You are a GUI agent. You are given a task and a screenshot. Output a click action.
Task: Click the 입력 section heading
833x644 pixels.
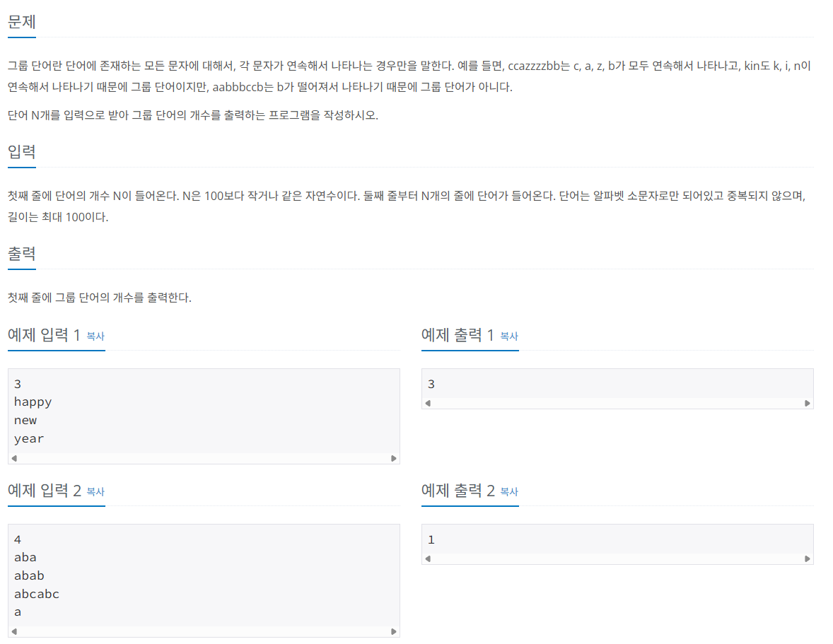22,152
